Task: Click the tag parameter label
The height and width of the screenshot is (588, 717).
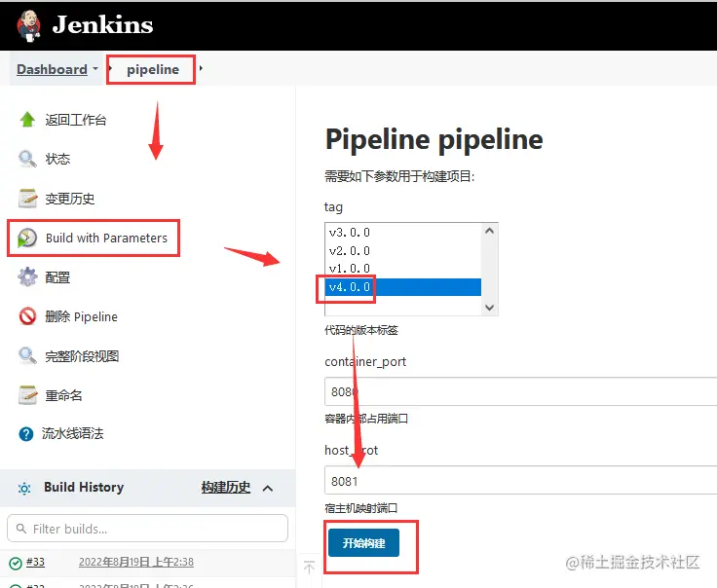Action: 333,207
